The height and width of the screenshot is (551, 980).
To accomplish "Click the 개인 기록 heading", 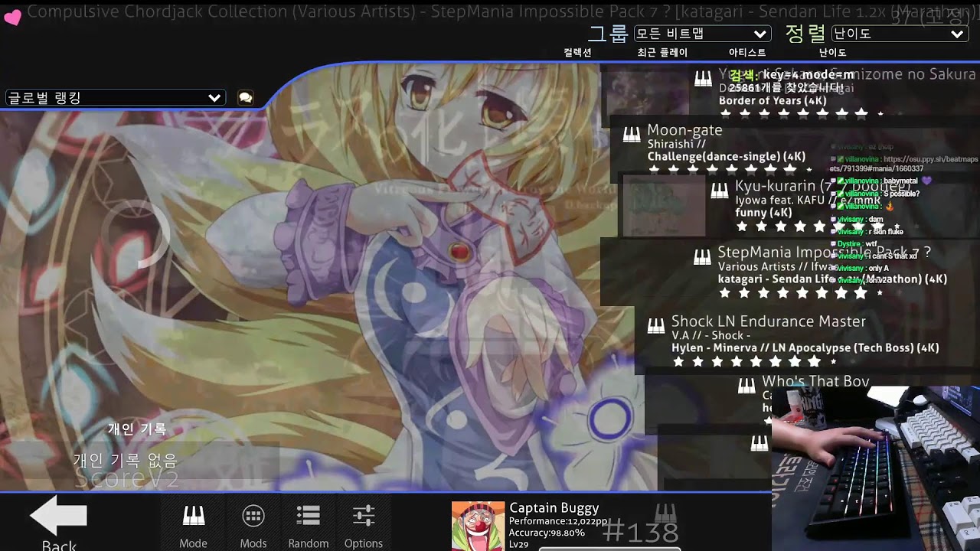I will click(x=137, y=429).
